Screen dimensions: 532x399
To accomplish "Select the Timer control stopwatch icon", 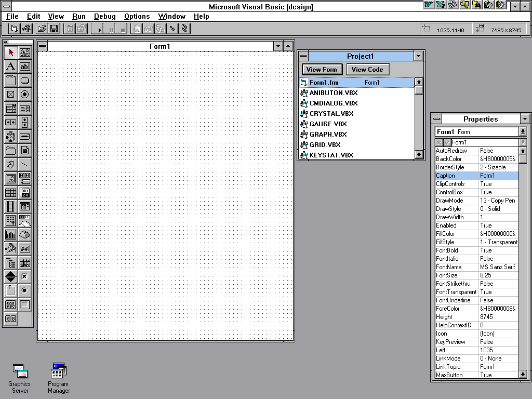I will point(10,137).
